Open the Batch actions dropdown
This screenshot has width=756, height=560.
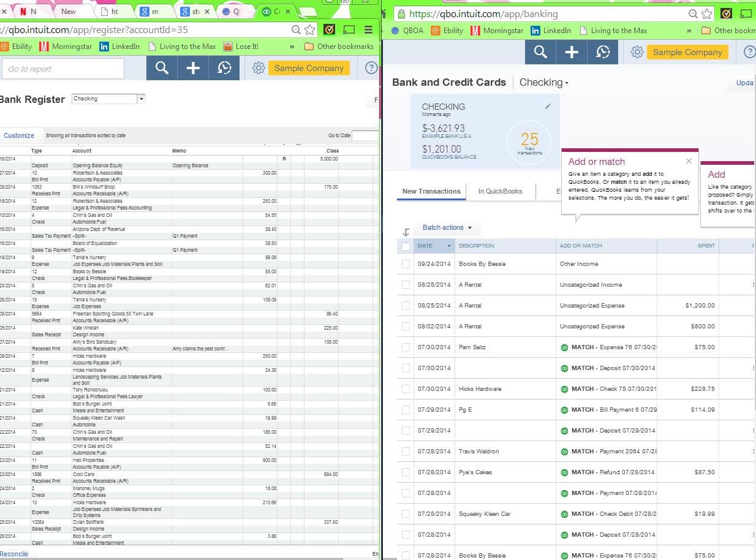click(447, 227)
